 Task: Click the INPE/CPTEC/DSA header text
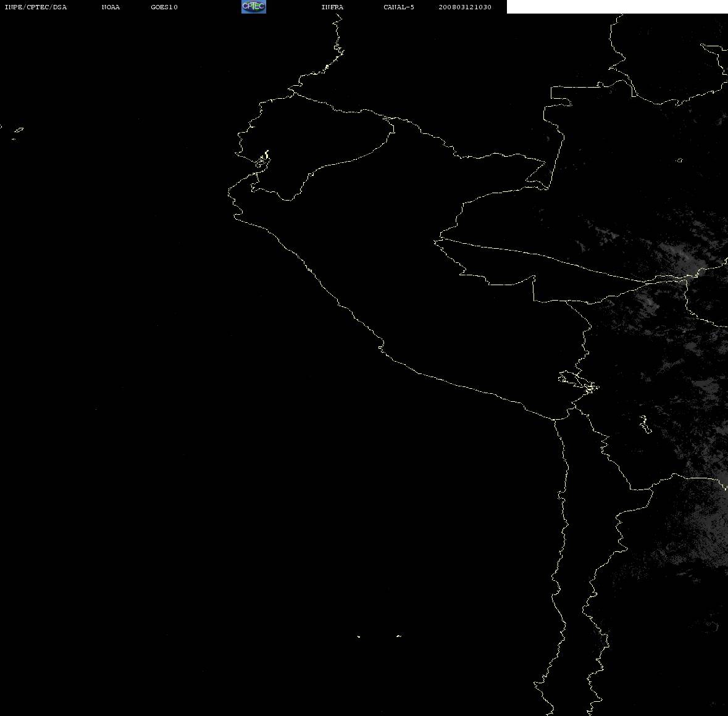click(x=35, y=7)
